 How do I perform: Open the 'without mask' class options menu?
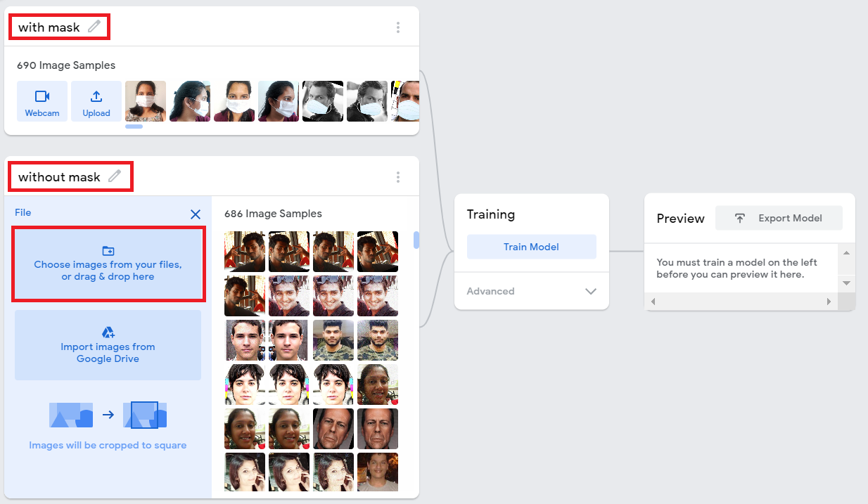tap(398, 177)
